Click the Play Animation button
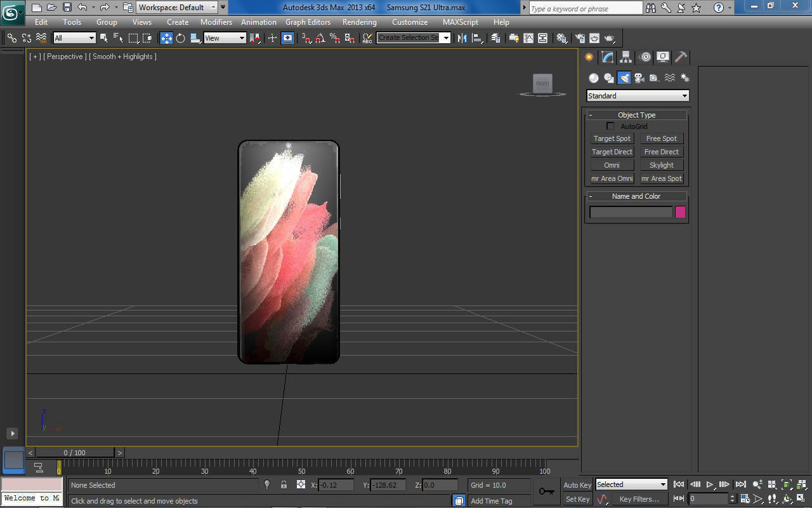 pos(710,485)
